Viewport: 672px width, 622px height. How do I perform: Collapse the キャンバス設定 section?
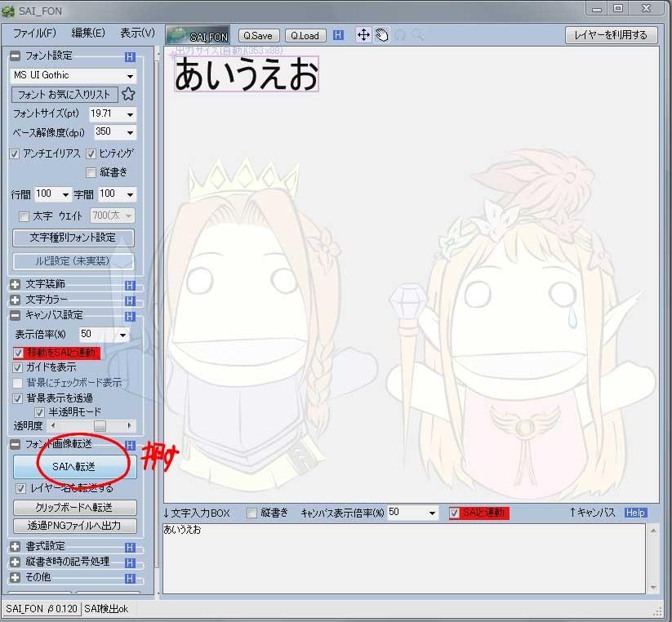coord(15,316)
